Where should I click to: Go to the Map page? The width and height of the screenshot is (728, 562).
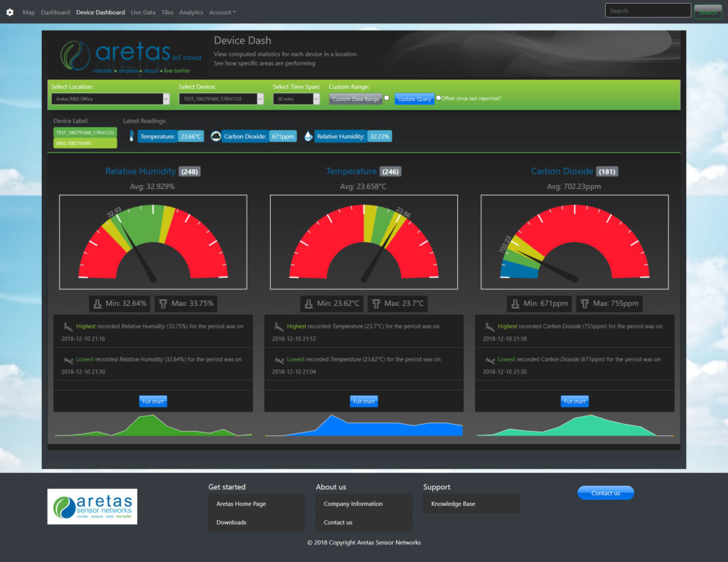[28, 13]
